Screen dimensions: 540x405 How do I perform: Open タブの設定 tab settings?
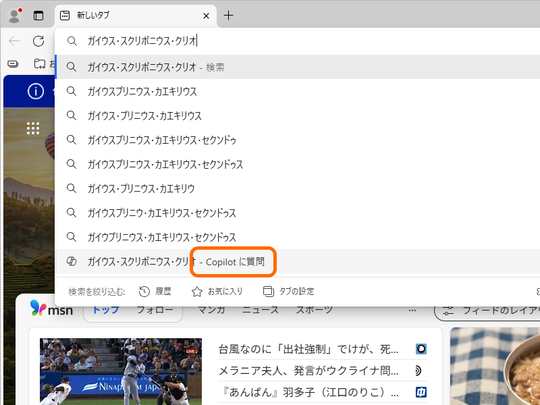click(288, 291)
